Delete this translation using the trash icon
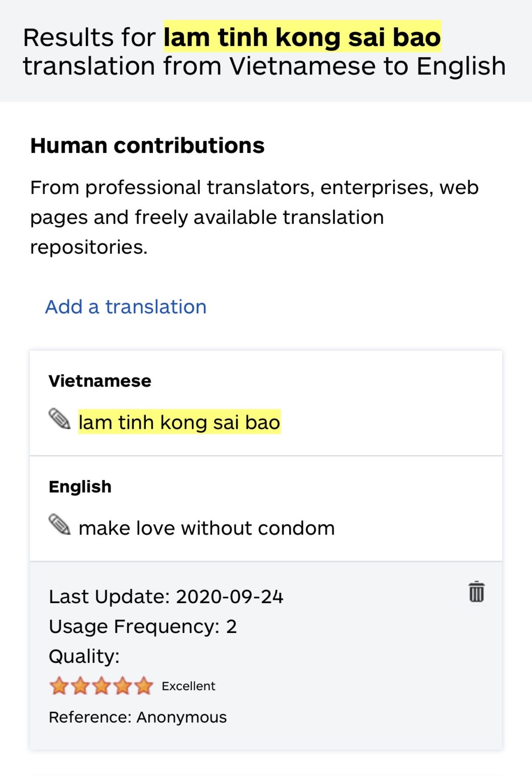This screenshot has width=532, height=776. tap(476, 592)
